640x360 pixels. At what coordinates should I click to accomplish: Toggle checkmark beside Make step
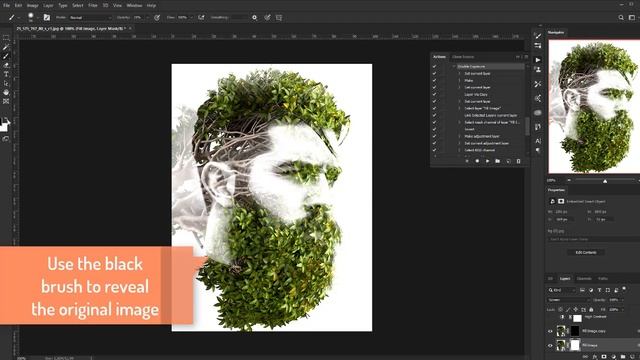434,80
